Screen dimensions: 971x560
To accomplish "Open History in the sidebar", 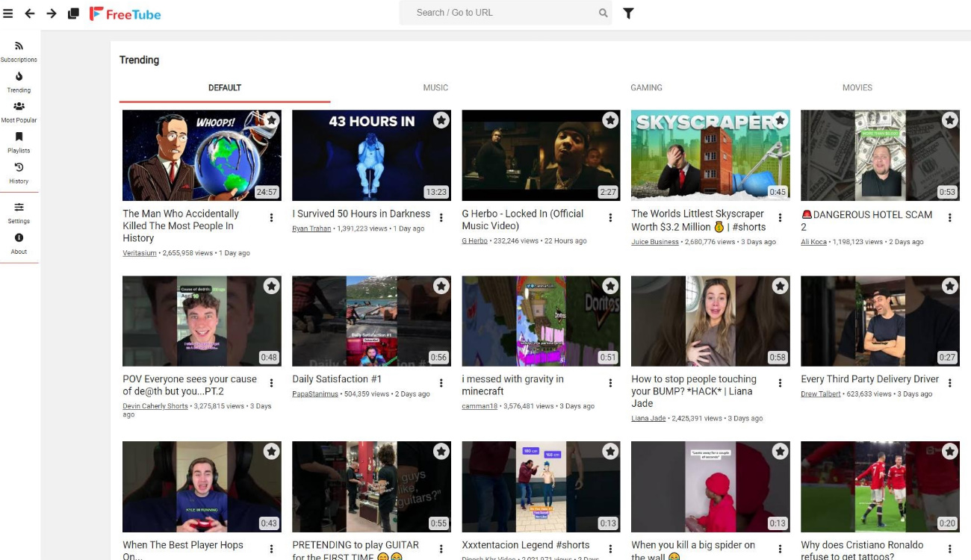I will pos(19,173).
